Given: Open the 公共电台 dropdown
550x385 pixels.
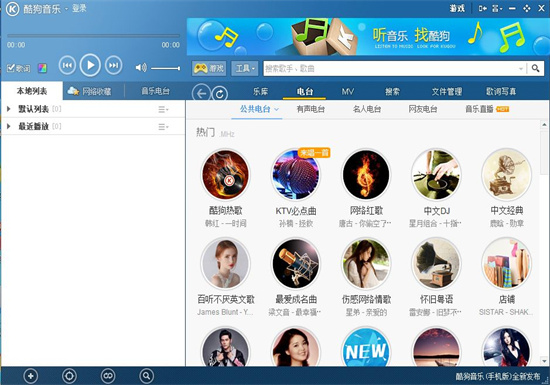Looking at the screenshot, I should pos(259,109).
